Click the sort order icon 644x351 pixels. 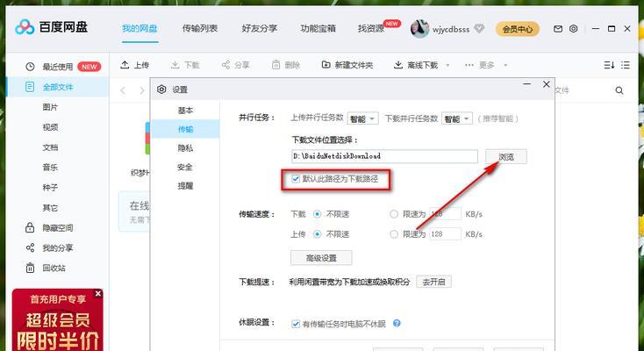[x=609, y=65]
